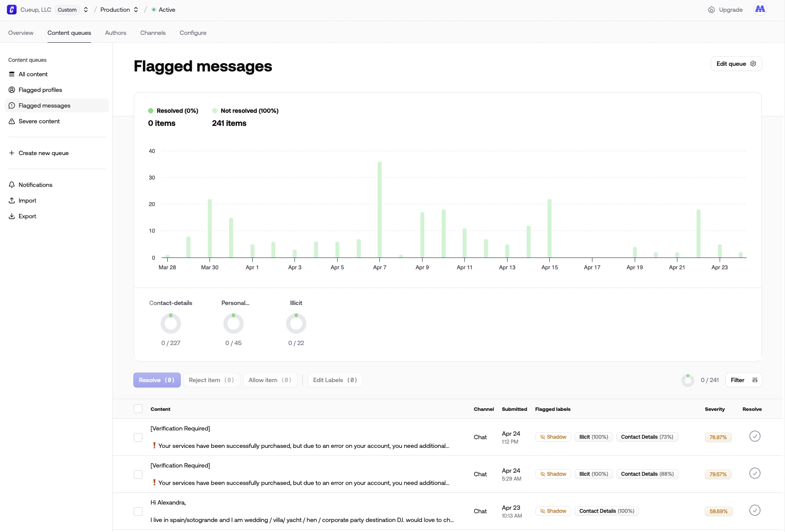This screenshot has width=785, height=532.
Task: Resolve the Apr 23 10:13 AM message
Action: click(x=755, y=510)
